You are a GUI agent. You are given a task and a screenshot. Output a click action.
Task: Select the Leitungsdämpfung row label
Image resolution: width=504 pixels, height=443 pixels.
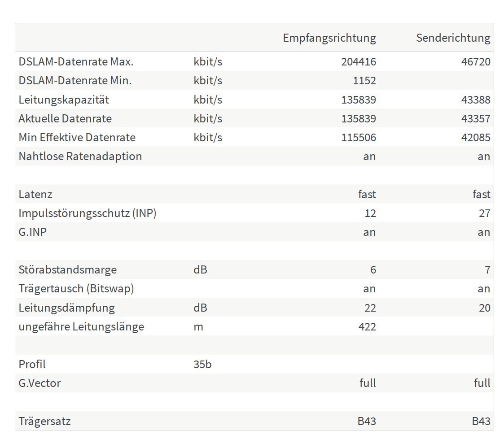pyautogui.click(x=66, y=308)
